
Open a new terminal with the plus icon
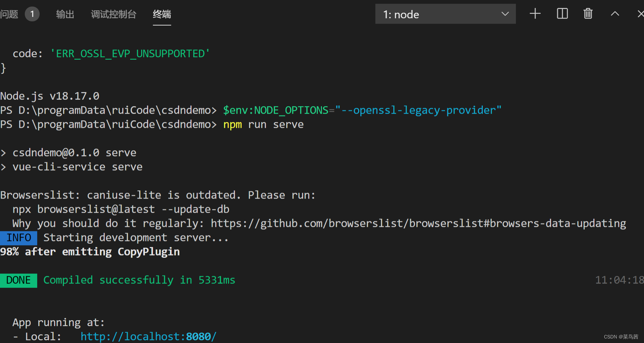point(534,14)
